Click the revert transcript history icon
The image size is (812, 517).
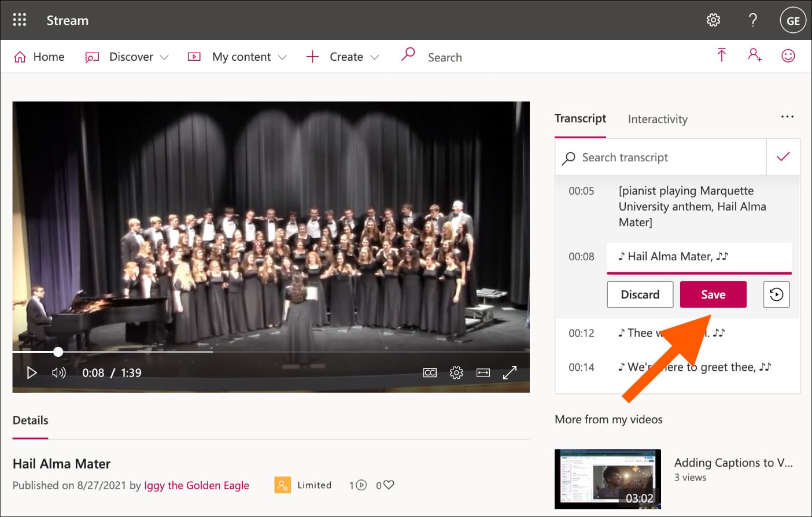click(x=776, y=294)
